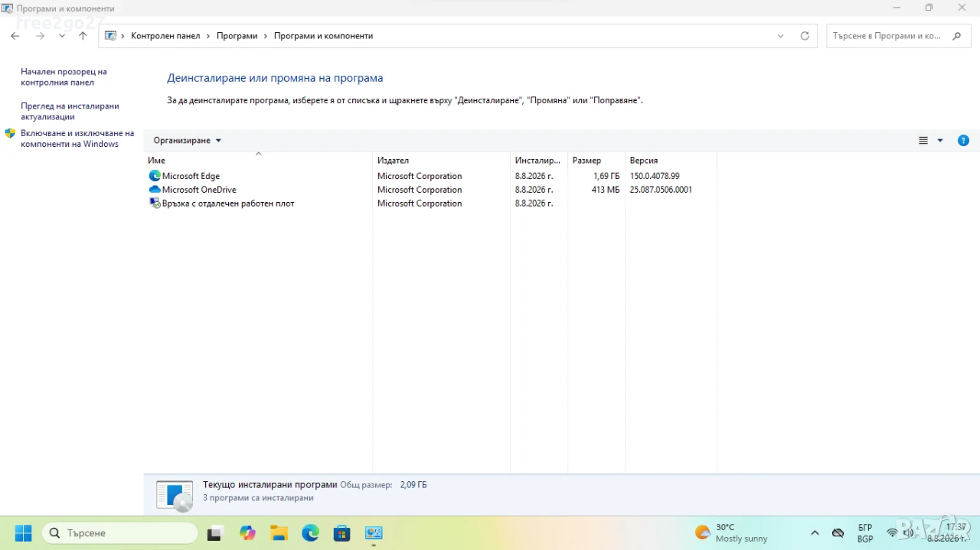Open address bar history dropdown
Screen dimensions: 980x550
tap(780, 36)
